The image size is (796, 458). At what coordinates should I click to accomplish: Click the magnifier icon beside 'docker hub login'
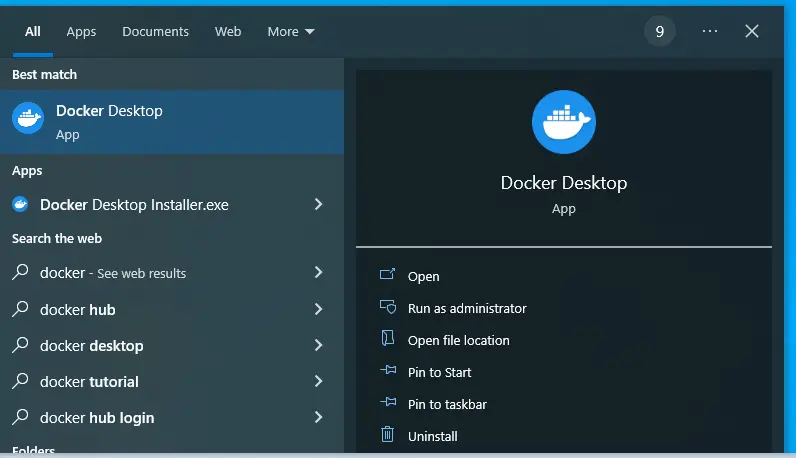pyautogui.click(x=20, y=417)
